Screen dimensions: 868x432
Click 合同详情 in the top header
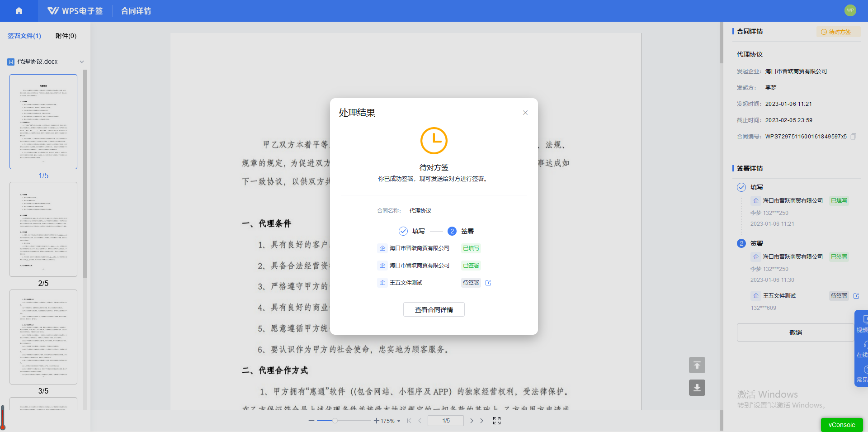[136, 11]
